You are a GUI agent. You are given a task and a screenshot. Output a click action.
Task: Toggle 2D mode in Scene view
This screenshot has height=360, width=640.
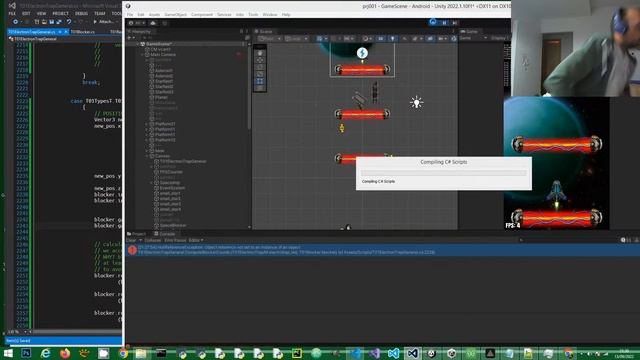pyautogui.click(x=380, y=38)
